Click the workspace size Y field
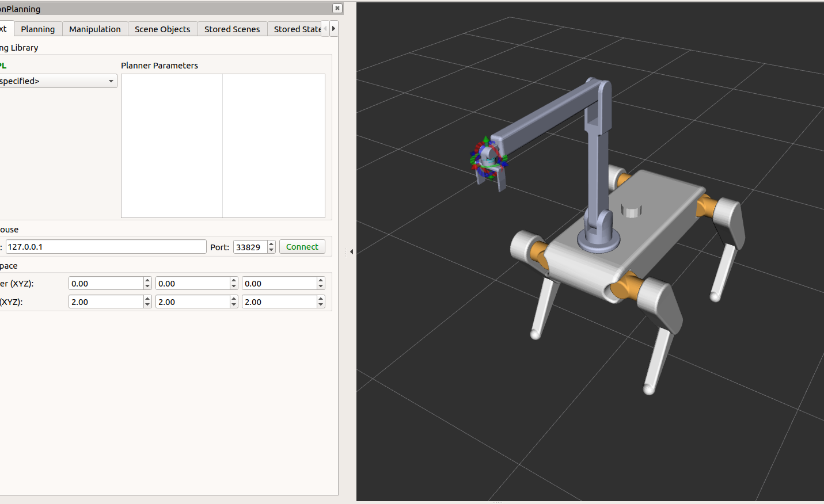 (192, 302)
